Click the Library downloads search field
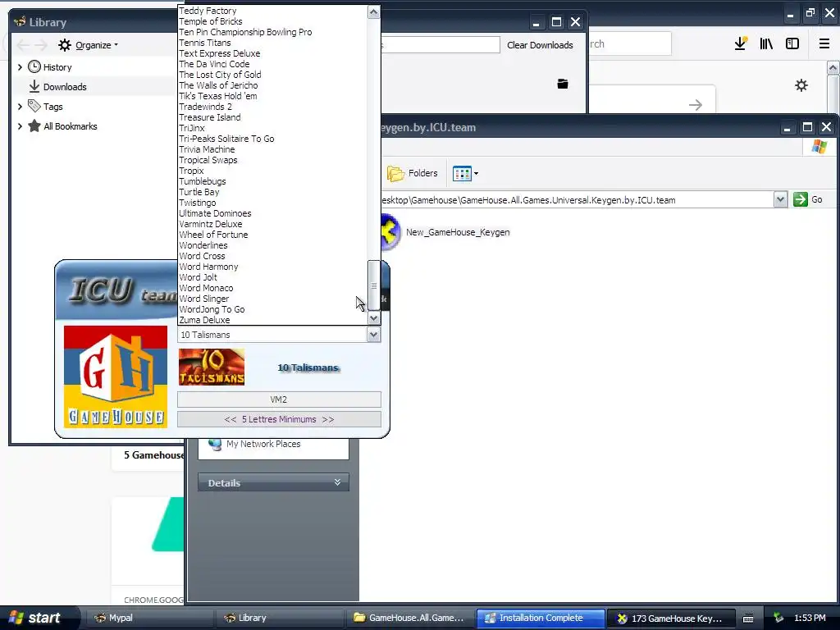The height and width of the screenshot is (630, 840). click(441, 45)
